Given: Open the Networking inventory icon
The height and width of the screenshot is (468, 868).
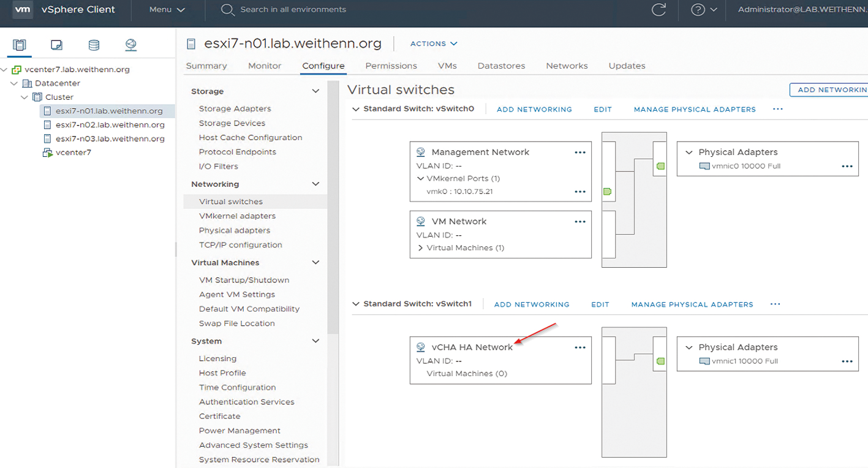Looking at the screenshot, I should pos(130,45).
